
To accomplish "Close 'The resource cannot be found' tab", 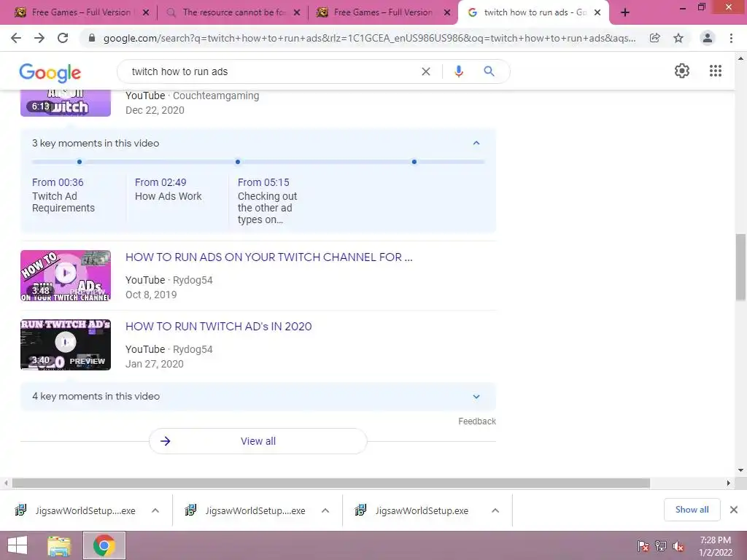I will click(x=297, y=13).
